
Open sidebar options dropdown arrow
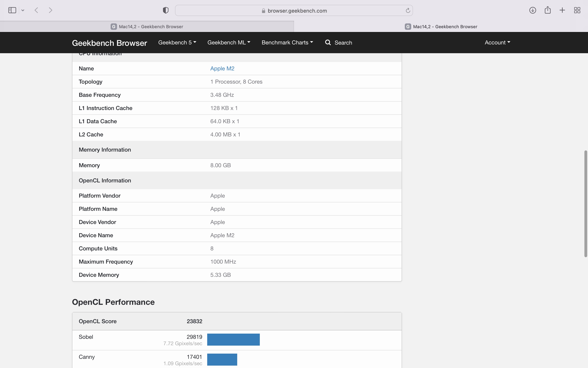coord(23,10)
